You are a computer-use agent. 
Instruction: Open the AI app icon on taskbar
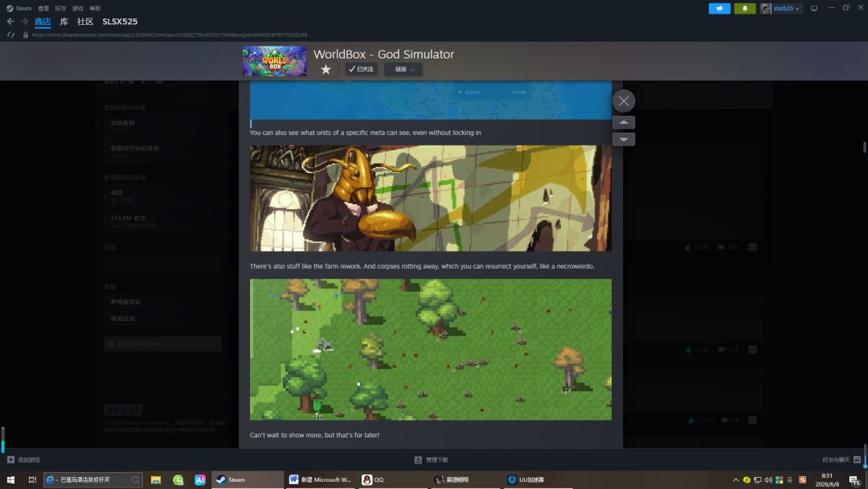point(200,479)
